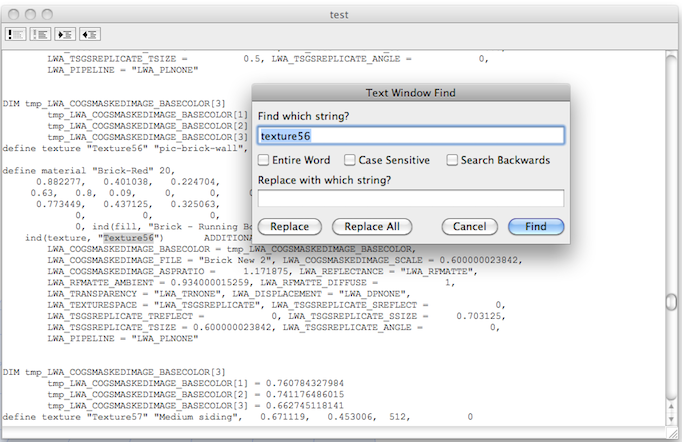This screenshot has height=442, width=682.
Task: Click the Replace with which string? label
Action: [x=324, y=180]
